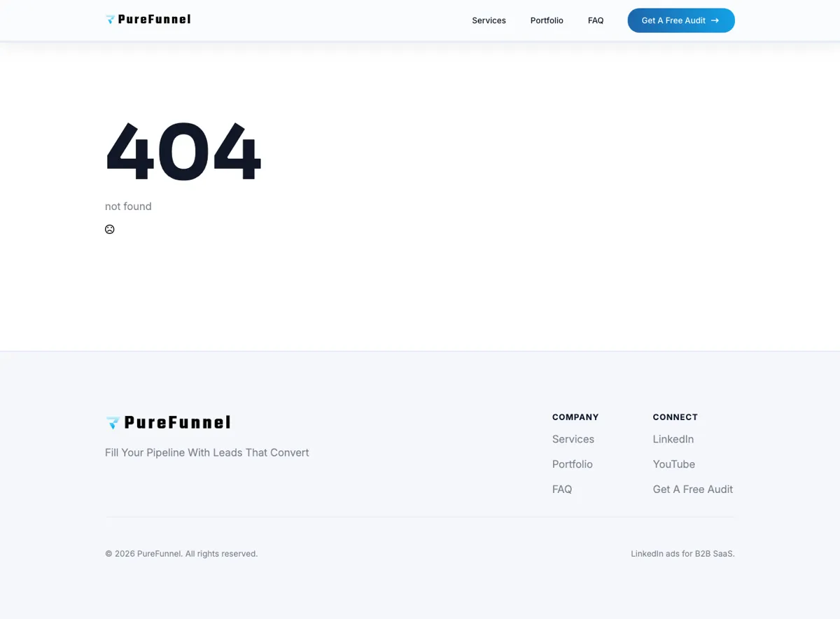Select the 'LinkedIn ads for B2B SaaS.' text
Image resolution: width=840 pixels, height=619 pixels.
coord(682,553)
